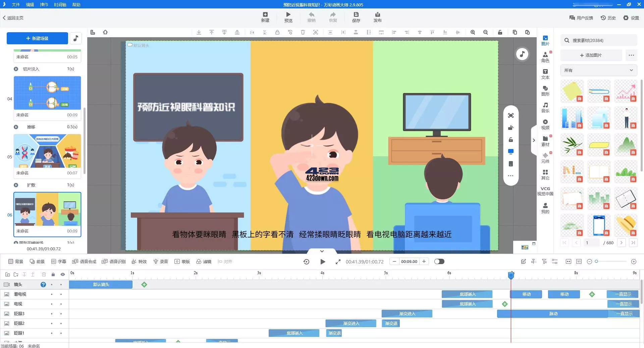The height and width of the screenshot is (348, 644).
Task: Click the 新建场景 button
Action: [x=37, y=38]
